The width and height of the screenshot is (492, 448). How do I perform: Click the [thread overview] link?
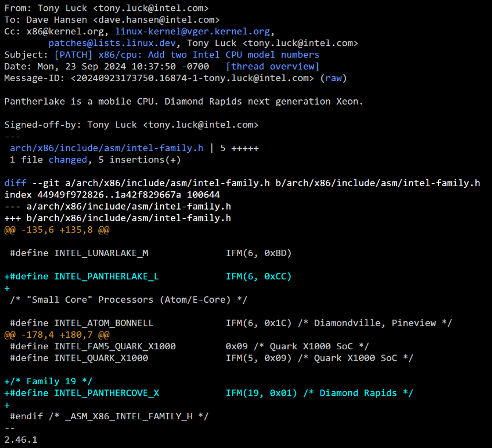pos(272,67)
